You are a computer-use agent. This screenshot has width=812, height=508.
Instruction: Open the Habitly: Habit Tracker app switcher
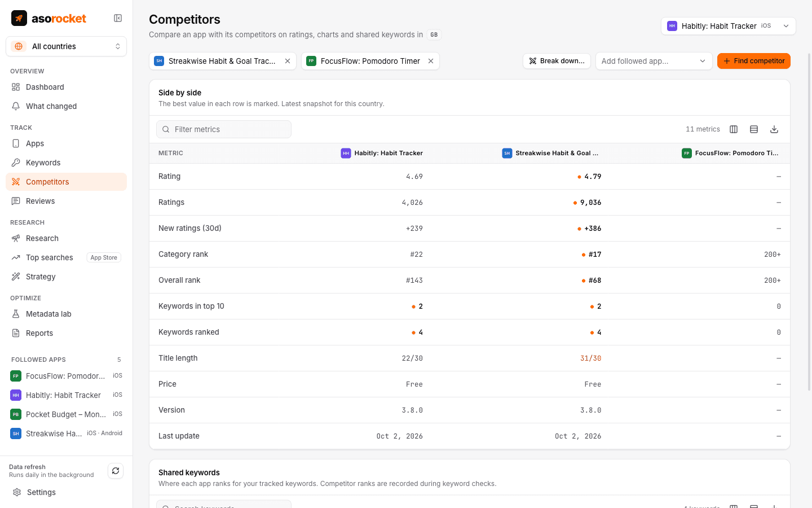pyautogui.click(x=728, y=26)
